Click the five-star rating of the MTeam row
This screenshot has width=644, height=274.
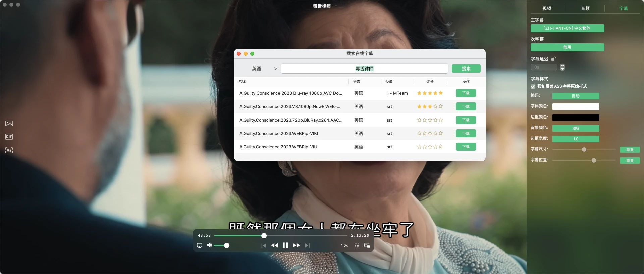[x=430, y=93]
